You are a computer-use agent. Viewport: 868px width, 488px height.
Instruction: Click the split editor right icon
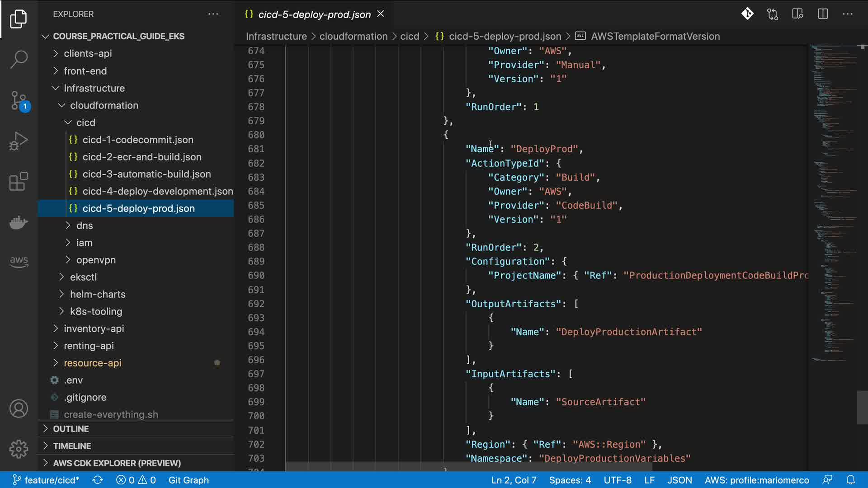click(823, 14)
